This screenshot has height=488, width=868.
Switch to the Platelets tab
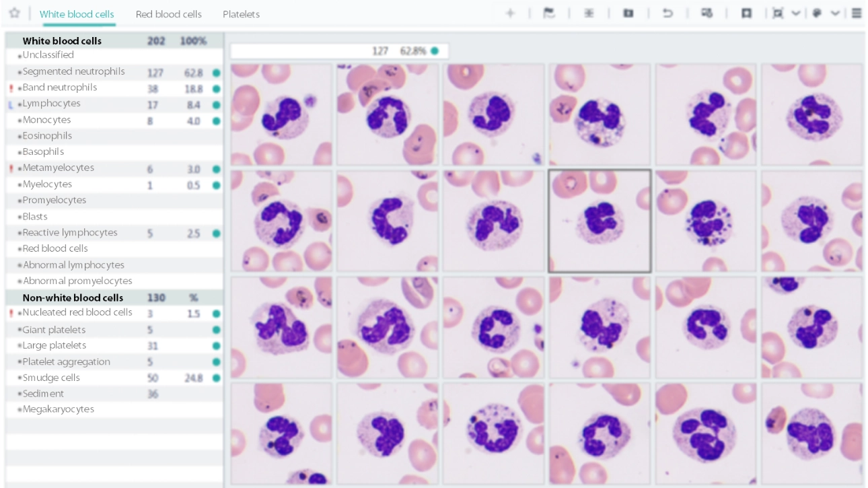point(241,14)
